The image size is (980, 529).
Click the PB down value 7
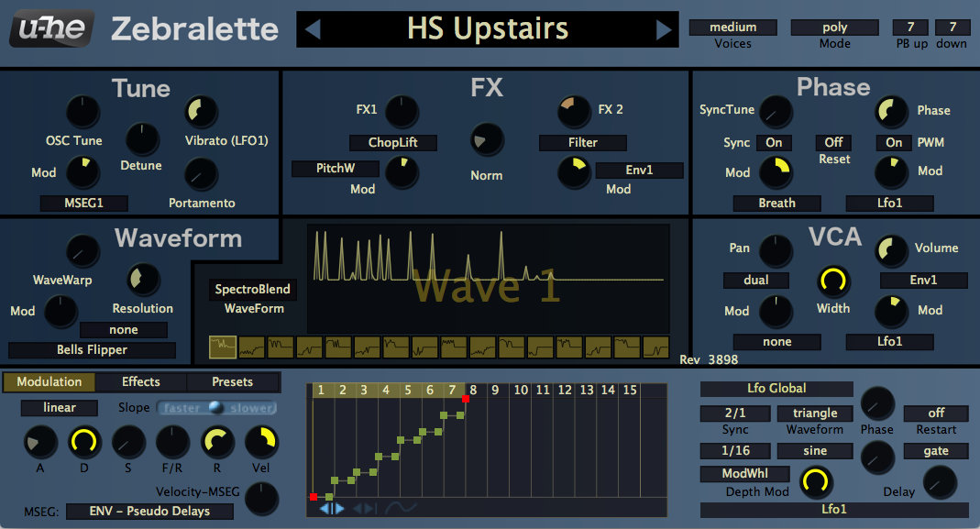coord(952,27)
